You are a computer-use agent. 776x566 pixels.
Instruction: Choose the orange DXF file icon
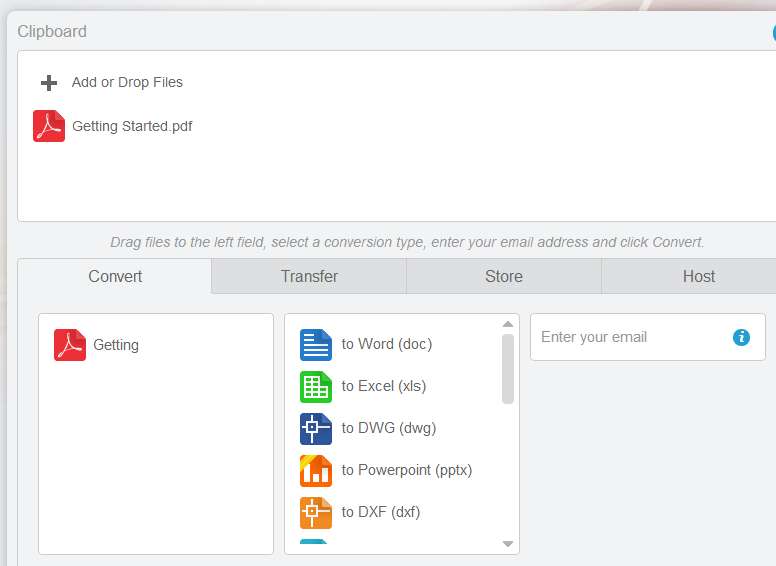[x=316, y=513]
